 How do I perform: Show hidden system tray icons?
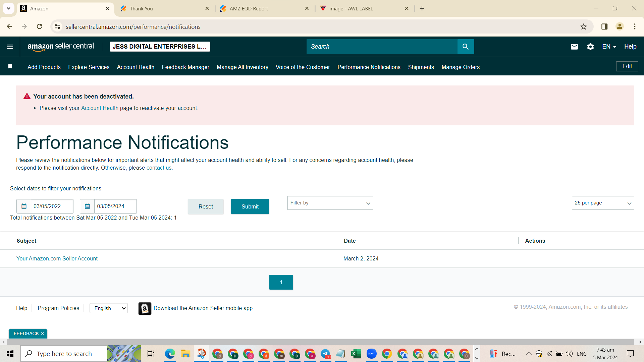click(x=529, y=354)
